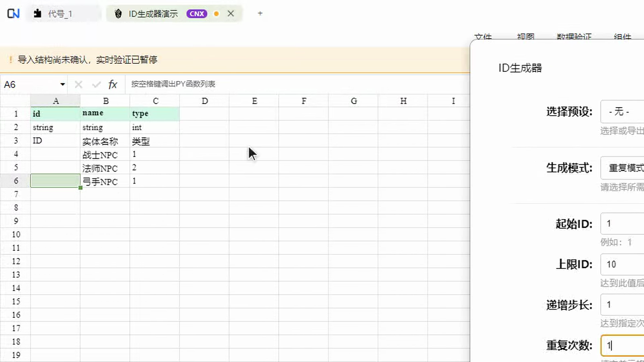Viewport: 644px width, 362px height.
Task: Click the orange warning icon in banner
Action: click(10, 60)
